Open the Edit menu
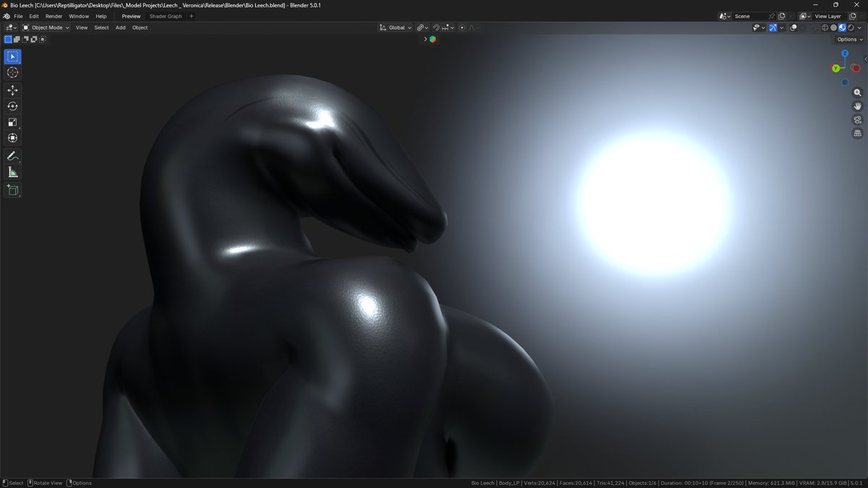 click(x=34, y=16)
